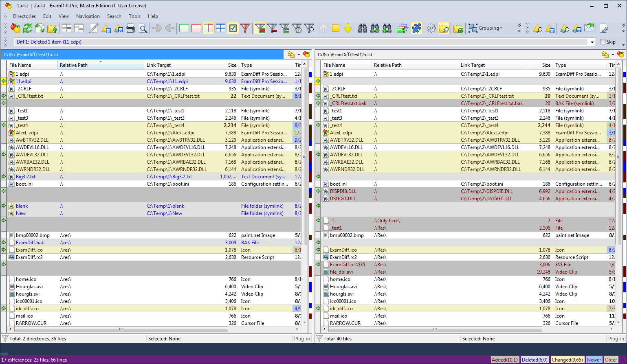The image size is (627, 364).
Task: Select 11.edpi row in left pane
Action: click(x=154, y=81)
